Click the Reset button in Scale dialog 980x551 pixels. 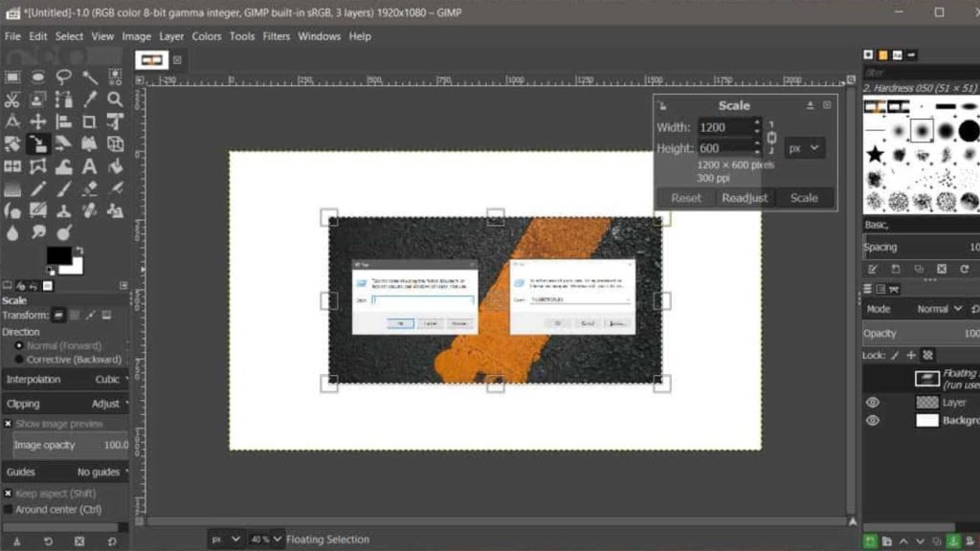(x=685, y=198)
